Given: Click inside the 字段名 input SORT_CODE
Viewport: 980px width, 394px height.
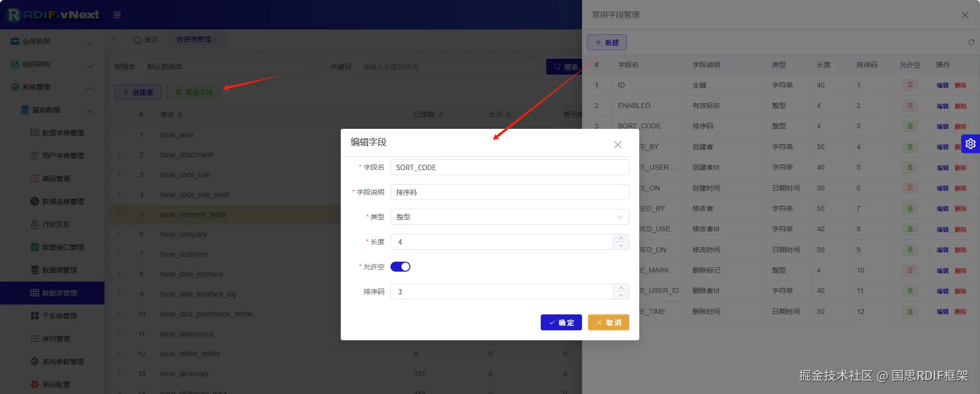Looking at the screenshot, I should tap(509, 167).
